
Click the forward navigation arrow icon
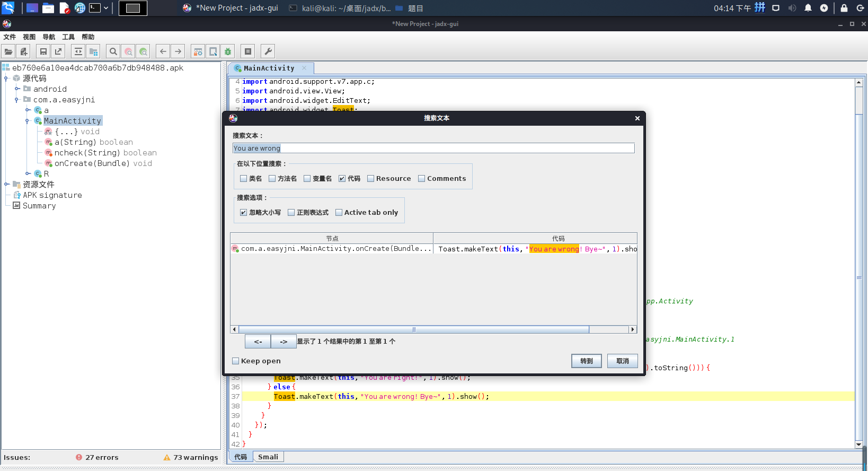(x=178, y=51)
